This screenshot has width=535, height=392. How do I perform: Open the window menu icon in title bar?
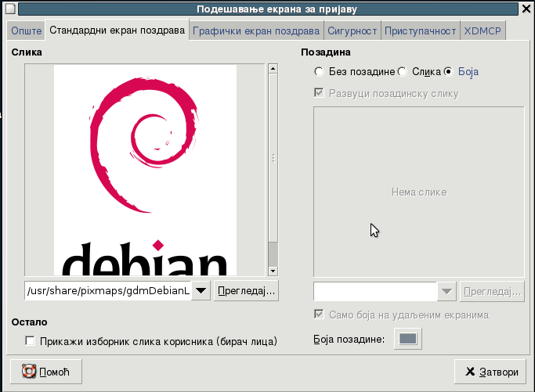pos(10,9)
